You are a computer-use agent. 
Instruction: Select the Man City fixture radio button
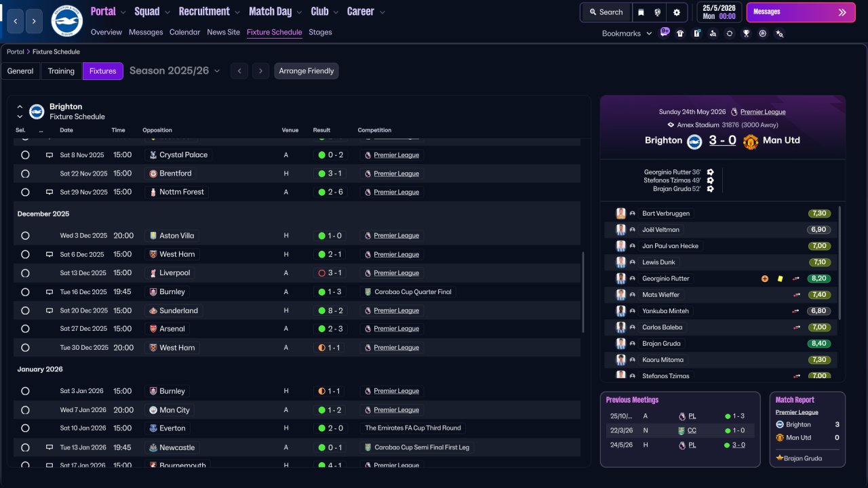pyautogui.click(x=25, y=410)
